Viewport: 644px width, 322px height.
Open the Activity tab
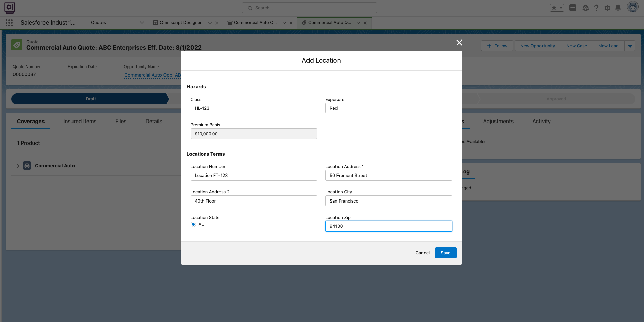541,122
